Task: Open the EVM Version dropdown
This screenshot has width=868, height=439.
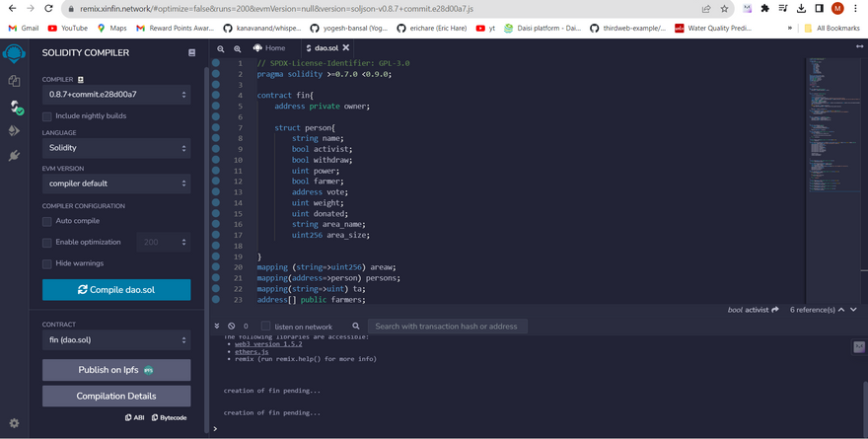Action: 116,183
